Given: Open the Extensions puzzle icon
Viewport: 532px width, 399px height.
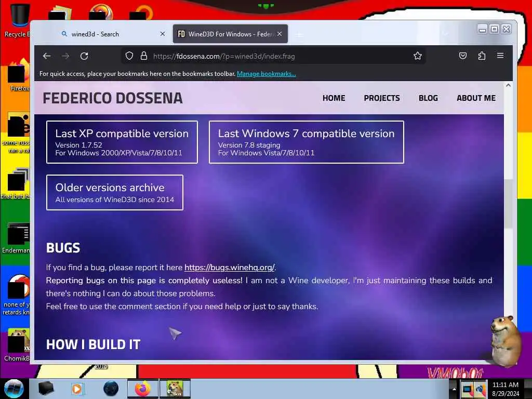Looking at the screenshot, I should coord(482,56).
